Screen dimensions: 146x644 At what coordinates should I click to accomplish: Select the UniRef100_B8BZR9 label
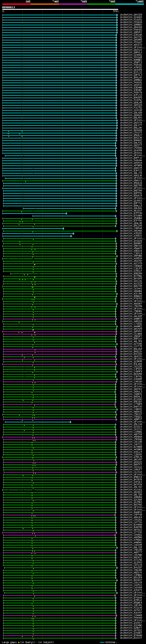[131, 273]
